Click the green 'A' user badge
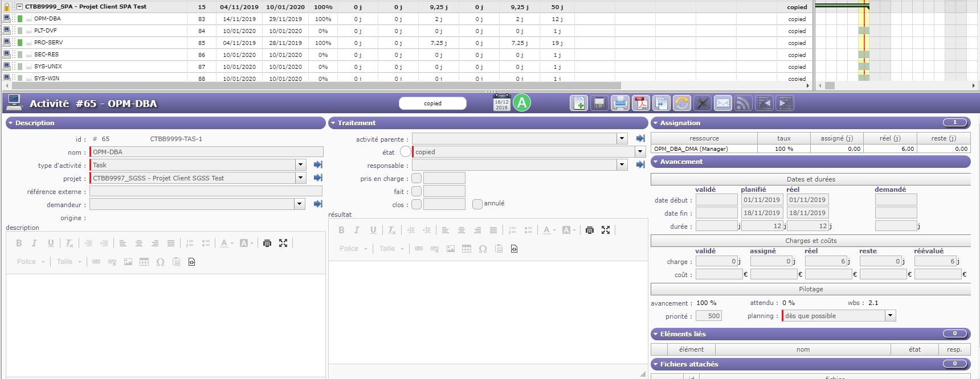This screenshot has width=980, height=379. (521, 103)
